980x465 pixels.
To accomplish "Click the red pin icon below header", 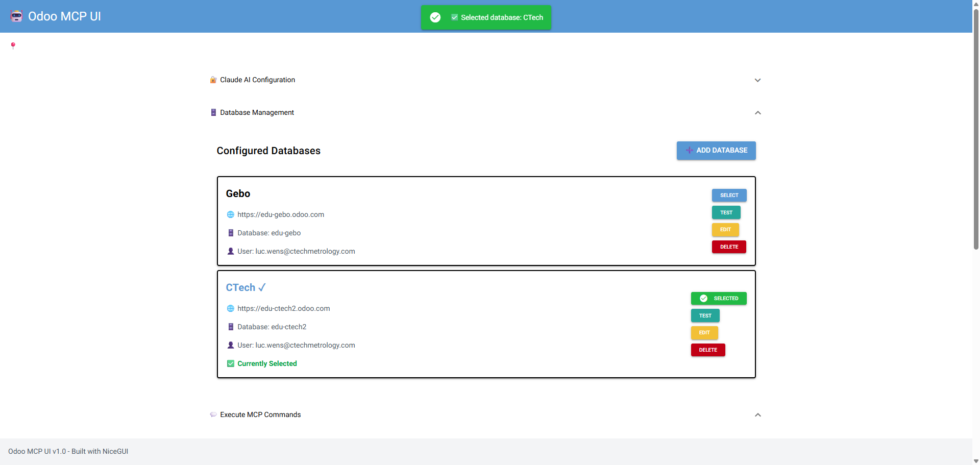I will [13, 45].
